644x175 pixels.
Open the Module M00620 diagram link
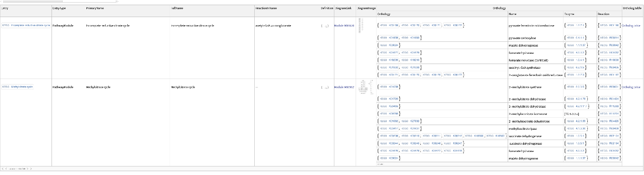[344, 26]
